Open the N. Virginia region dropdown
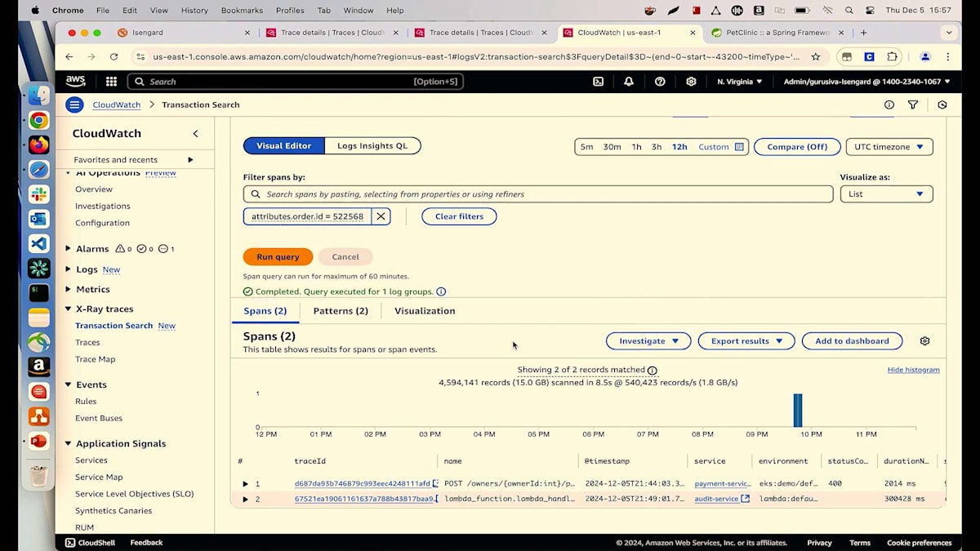The width and height of the screenshot is (980, 551). pyautogui.click(x=739, y=82)
